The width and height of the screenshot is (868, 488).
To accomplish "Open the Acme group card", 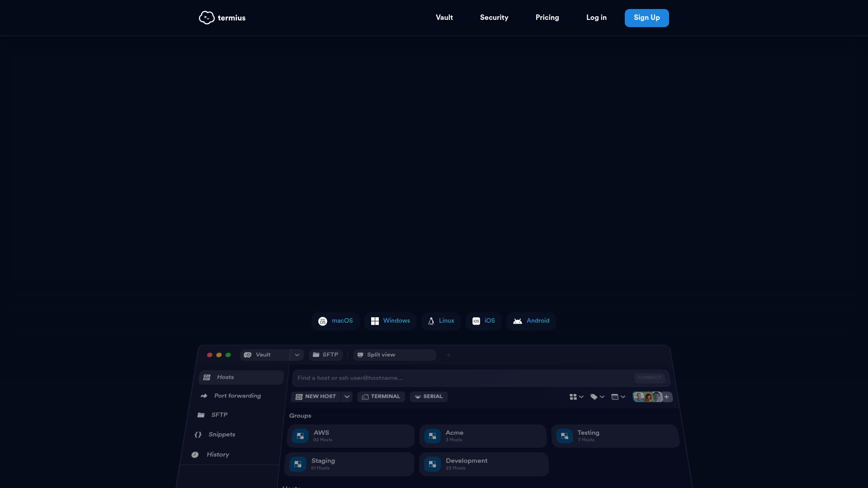I will [x=483, y=436].
